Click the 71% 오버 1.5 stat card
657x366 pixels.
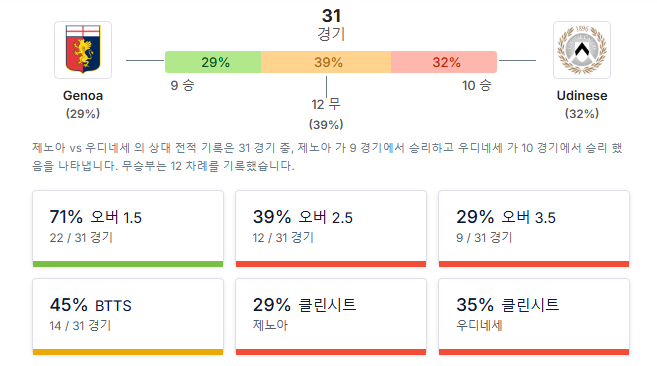tap(128, 228)
